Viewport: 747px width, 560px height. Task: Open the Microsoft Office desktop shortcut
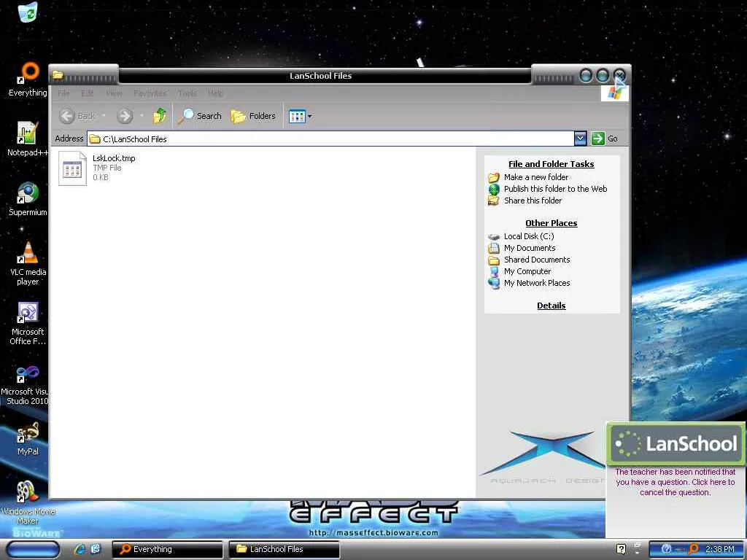28,323
